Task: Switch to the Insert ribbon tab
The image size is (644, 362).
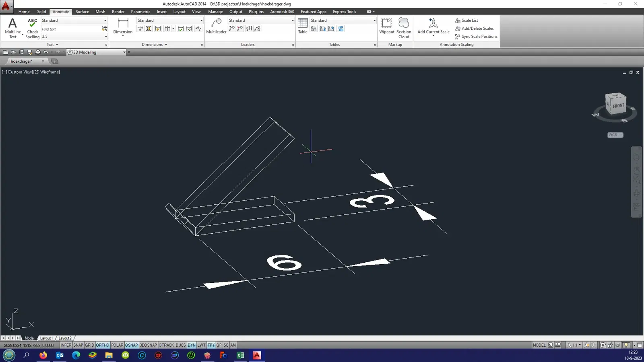Action: (x=162, y=12)
